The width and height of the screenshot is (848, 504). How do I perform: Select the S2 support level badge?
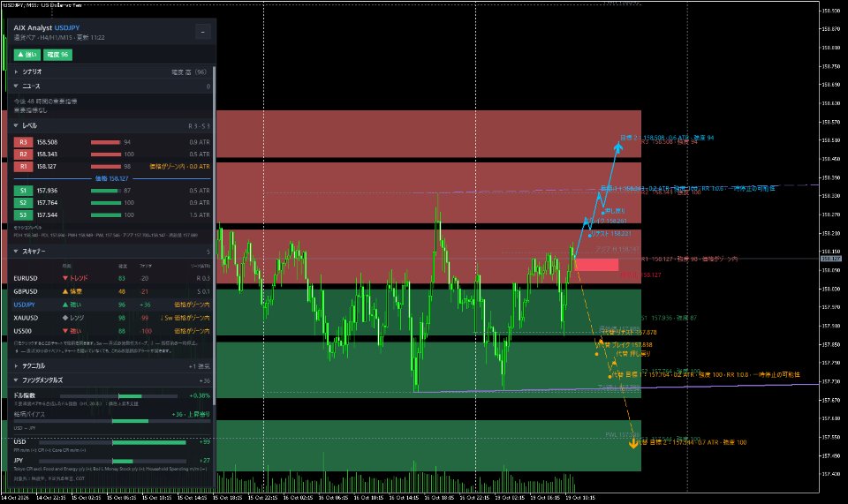(x=23, y=203)
